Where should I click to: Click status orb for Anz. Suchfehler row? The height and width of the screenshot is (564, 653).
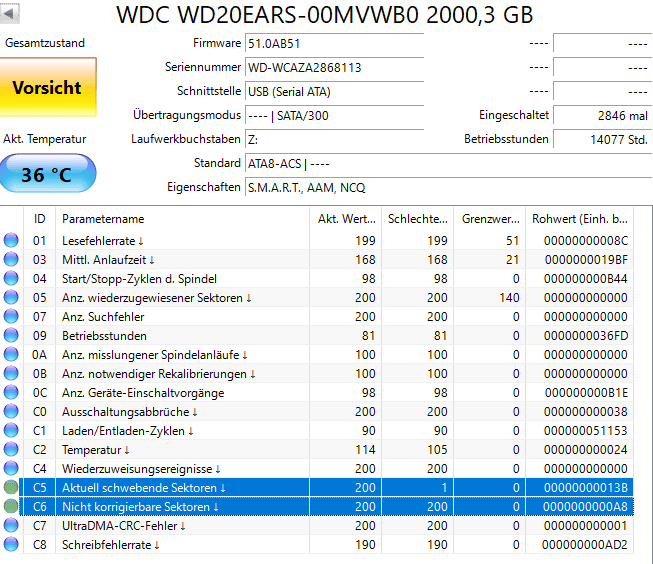click(11, 317)
